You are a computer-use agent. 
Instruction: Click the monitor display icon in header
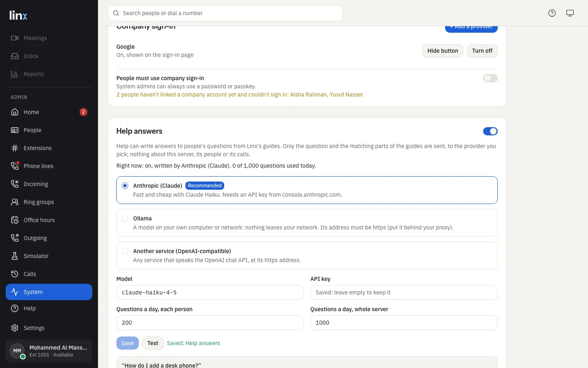pos(570,13)
